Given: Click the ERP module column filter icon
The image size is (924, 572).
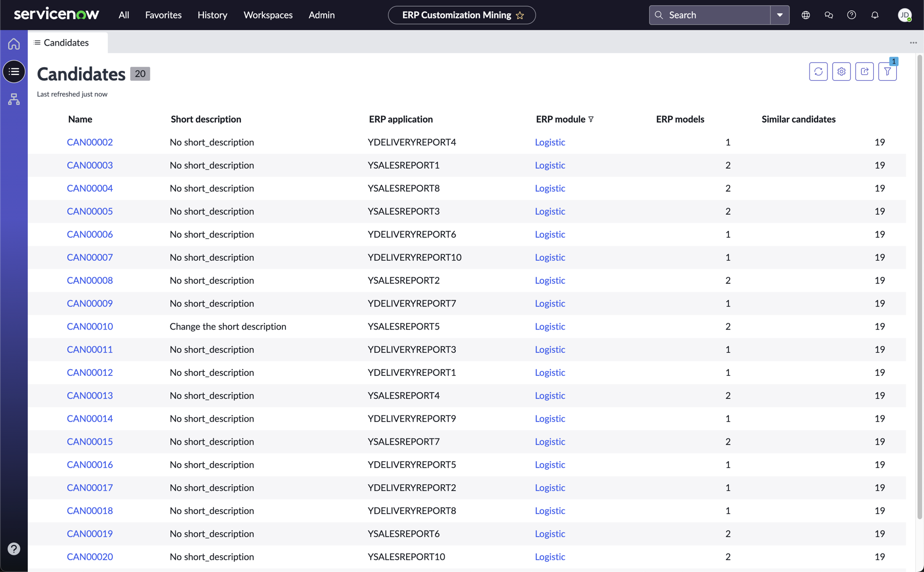Looking at the screenshot, I should pyautogui.click(x=591, y=119).
